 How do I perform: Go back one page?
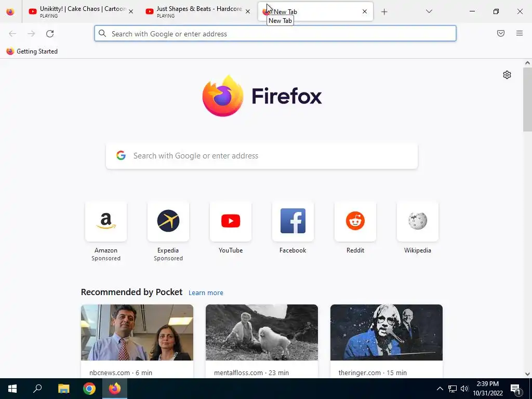(12, 34)
